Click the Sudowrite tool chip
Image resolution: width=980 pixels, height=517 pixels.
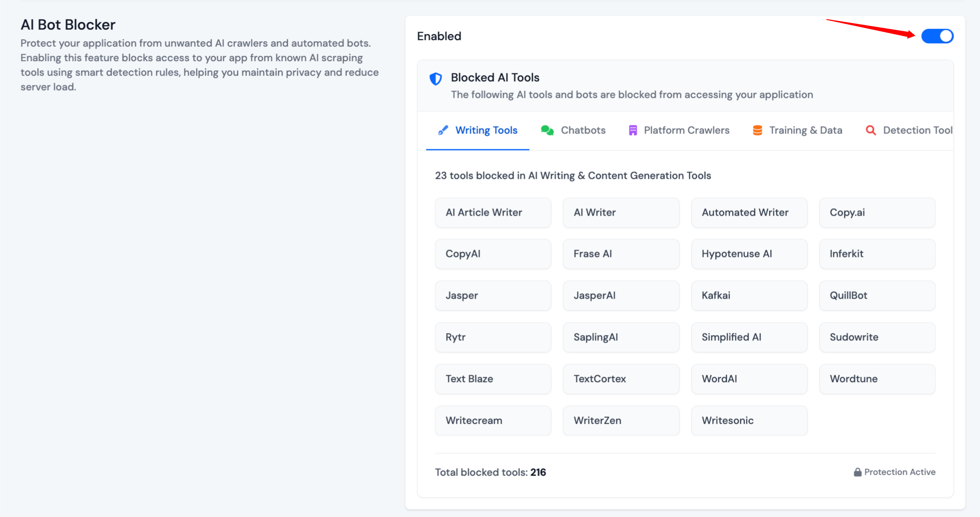pos(877,337)
